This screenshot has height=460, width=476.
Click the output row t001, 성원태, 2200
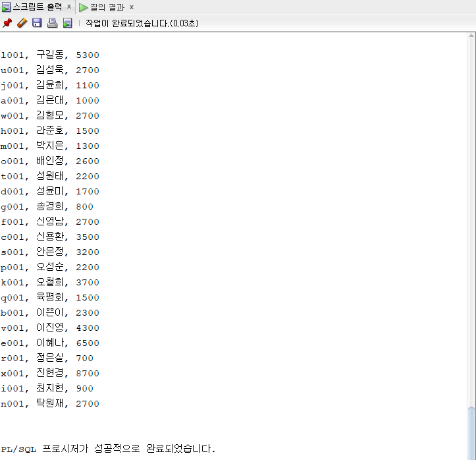50,177
